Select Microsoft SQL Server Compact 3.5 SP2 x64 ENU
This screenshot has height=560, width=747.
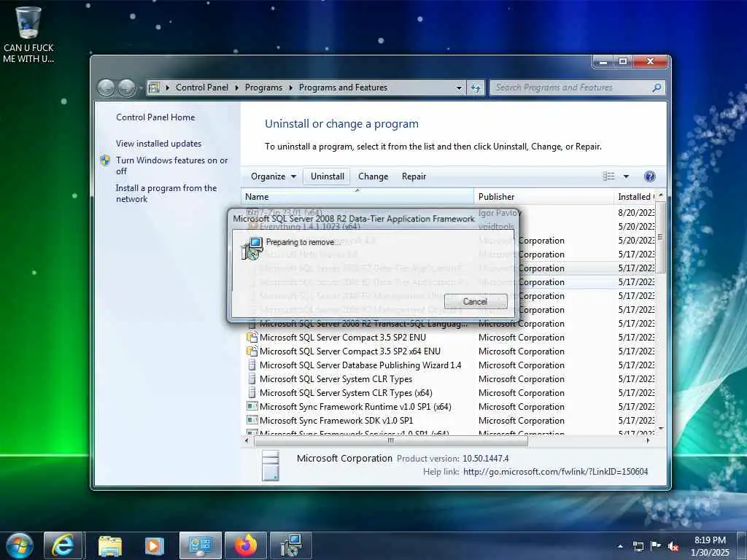[448, 351]
